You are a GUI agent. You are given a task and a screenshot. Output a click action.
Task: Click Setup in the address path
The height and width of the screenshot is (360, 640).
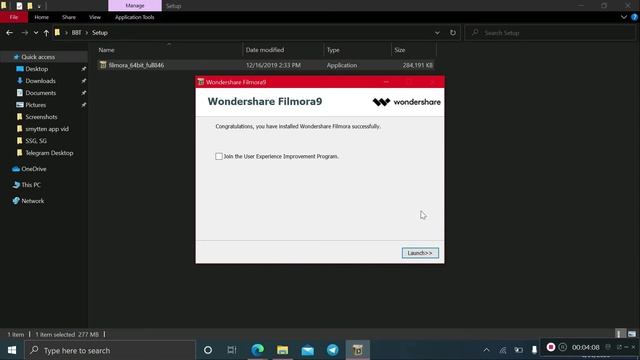click(x=100, y=33)
